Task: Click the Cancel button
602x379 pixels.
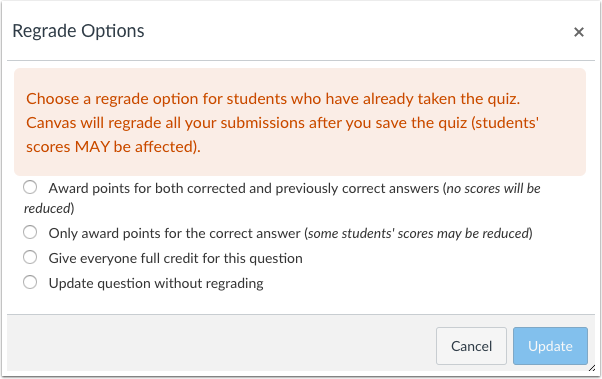Action: [471, 346]
